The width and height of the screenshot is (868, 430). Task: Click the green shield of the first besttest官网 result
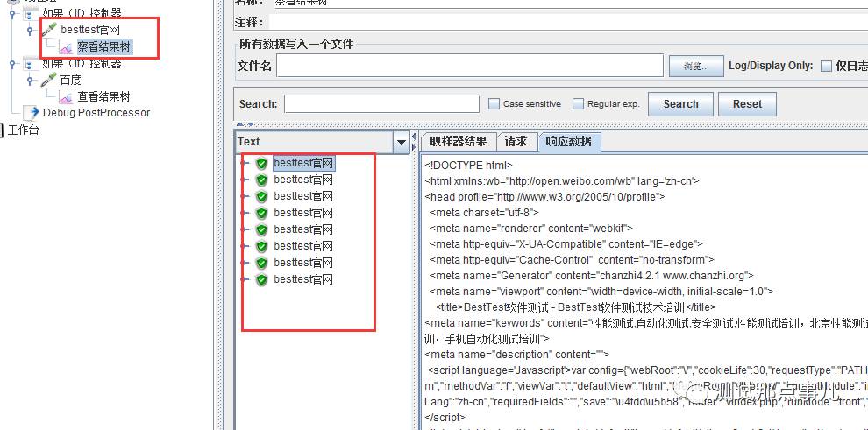click(262, 163)
